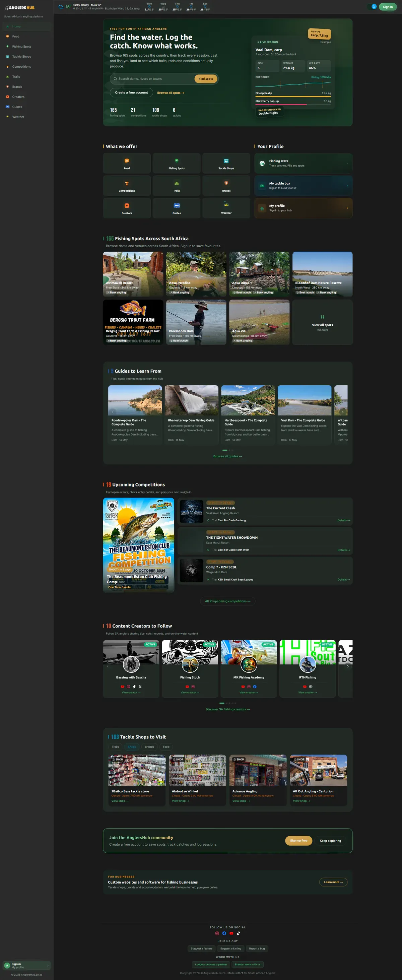
Task: Open the footer TikTok social icon
Action: (x=239, y=933)
